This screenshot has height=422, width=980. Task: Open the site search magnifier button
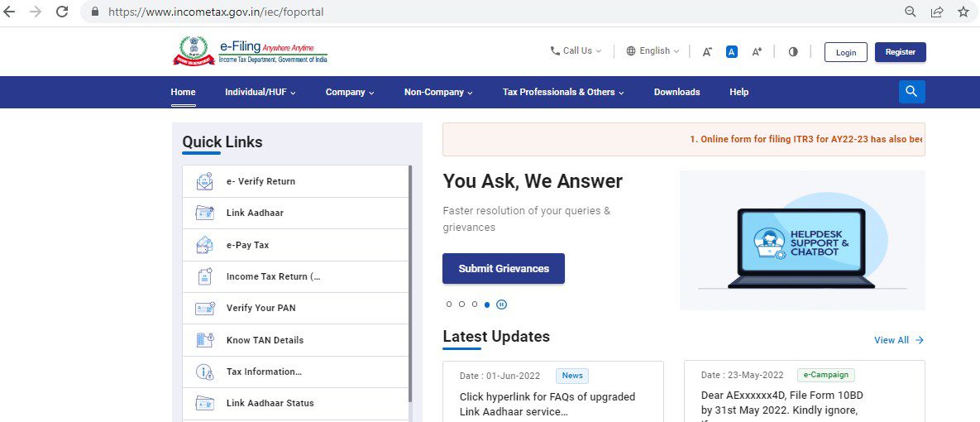tap(912, 91)
